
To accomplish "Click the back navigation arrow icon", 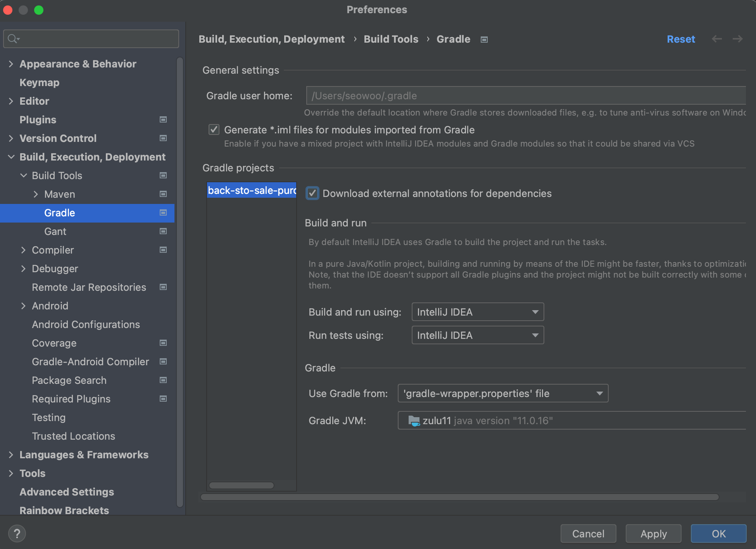I will (716, 39).
